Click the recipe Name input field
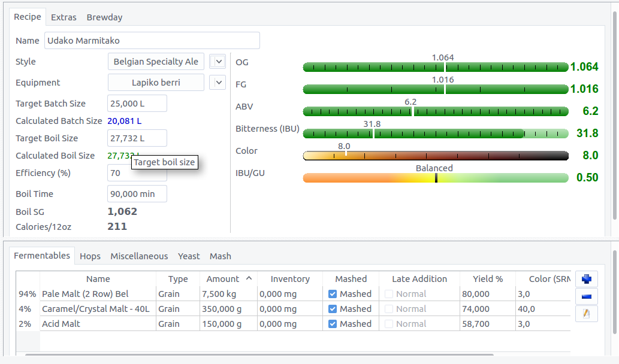Image resolution: width=619 pixels, height=364 pixels. pyautogui.click(x=152, y=41)
